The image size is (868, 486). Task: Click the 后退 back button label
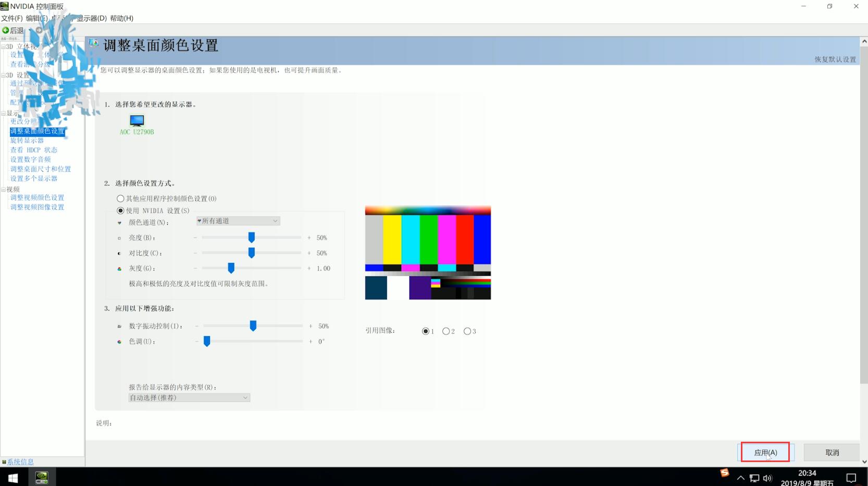click(x=17, y=31)
